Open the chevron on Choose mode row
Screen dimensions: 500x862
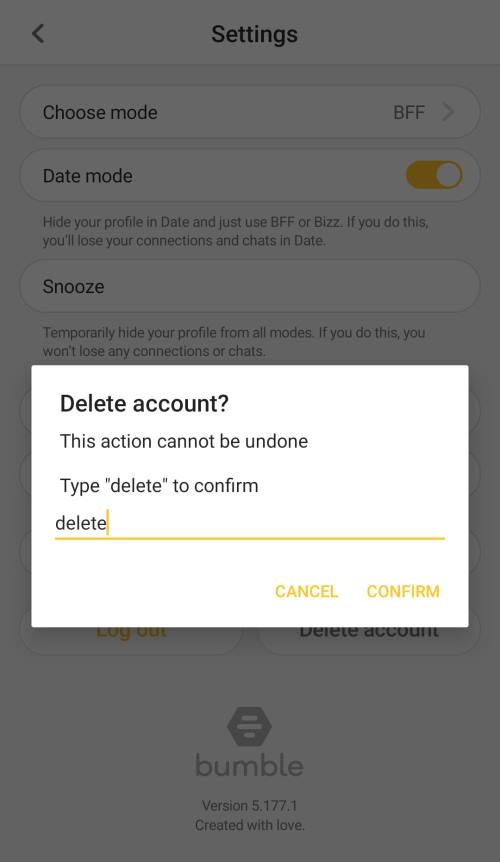448,112
